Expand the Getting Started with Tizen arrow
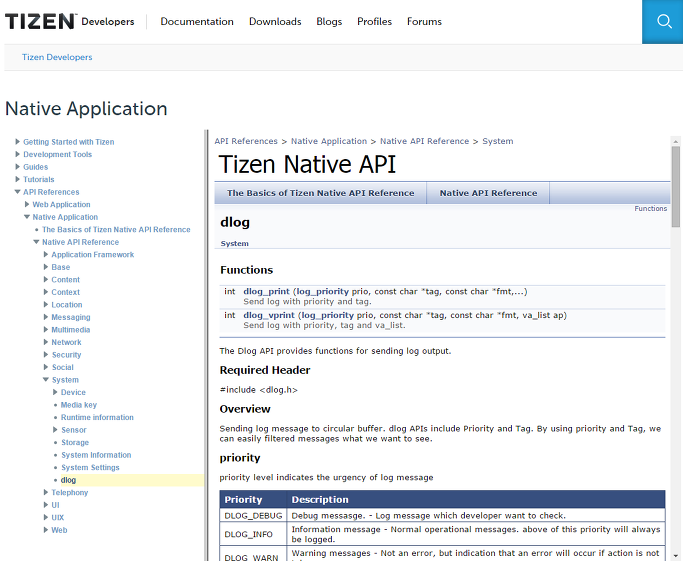 (17, 142)
